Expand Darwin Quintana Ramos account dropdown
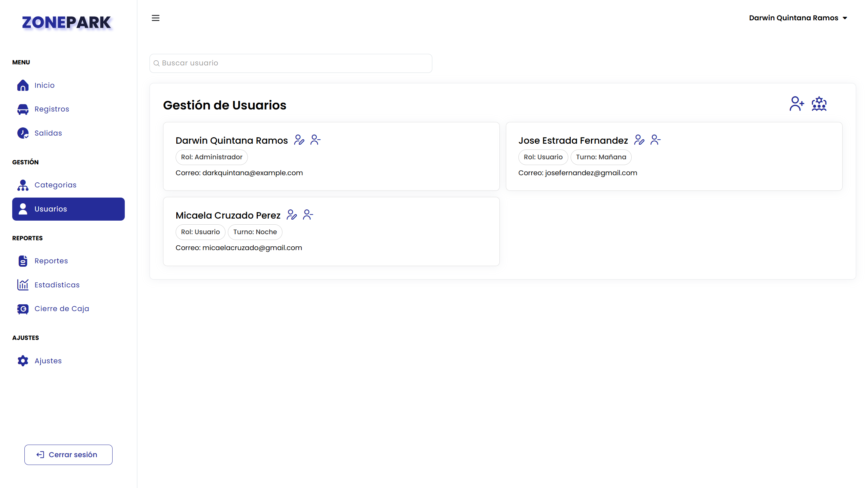The image size is (868, 488). [x=798, y=18]
